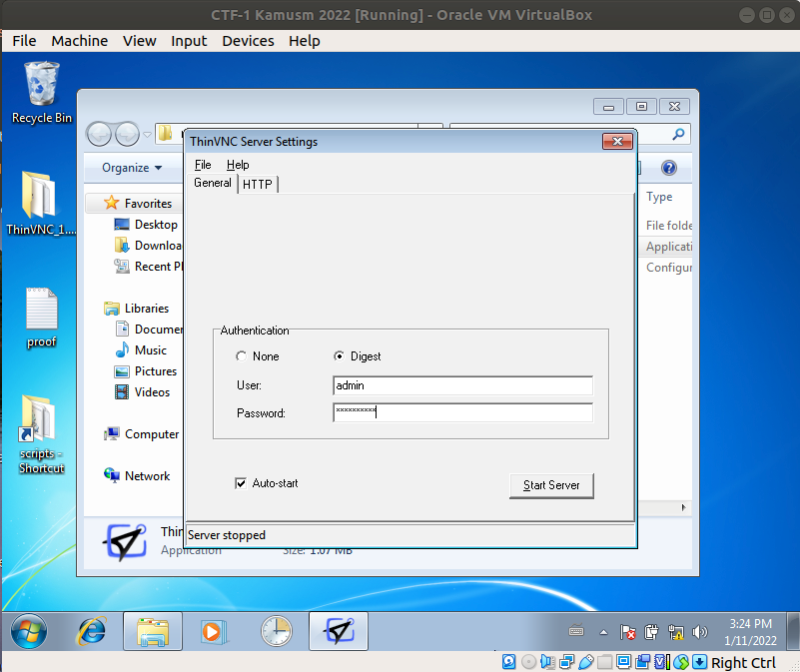Click VirtualBox USB status icon
The width and height of the screenshot is (800, 672).
coord(585,662)
